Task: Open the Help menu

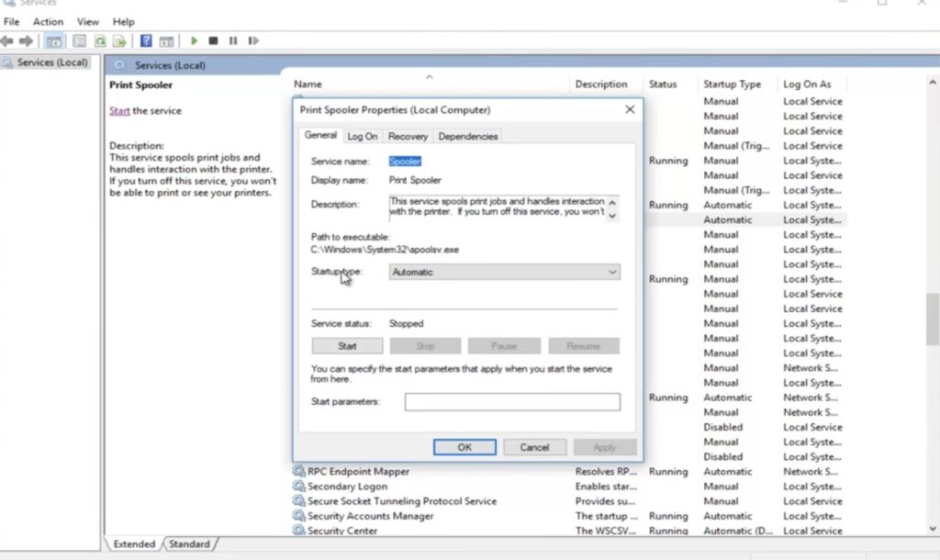Action: click(x=124, y=22)
